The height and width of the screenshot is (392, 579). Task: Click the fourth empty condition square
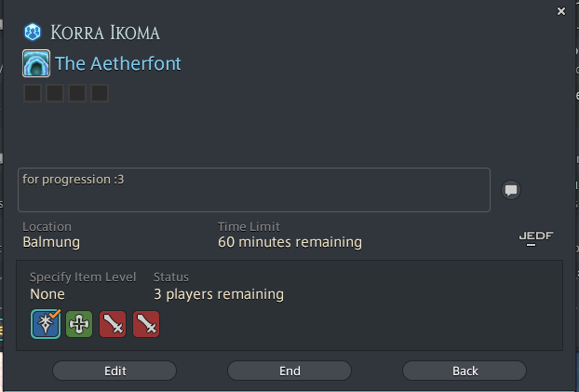pyautogui.click(x=100, y=93)
